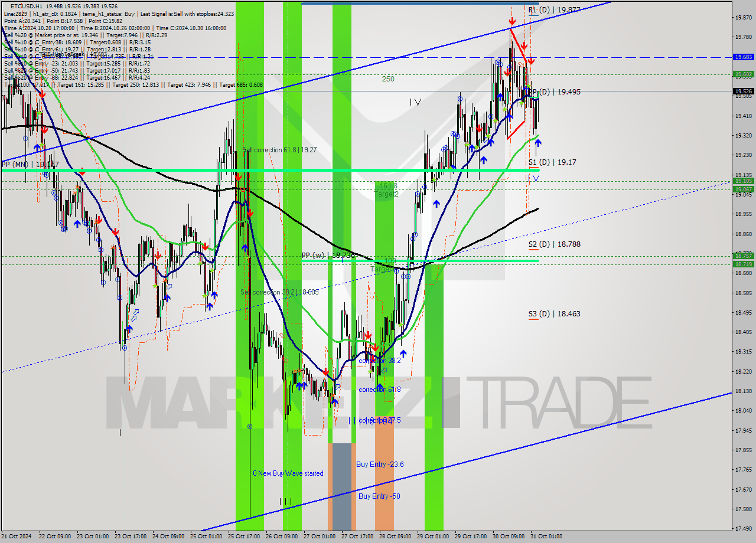The height and width of the screenshot is (543, 756).
Task: Click the green 19.105 price tag
Action: click(743, 181)
